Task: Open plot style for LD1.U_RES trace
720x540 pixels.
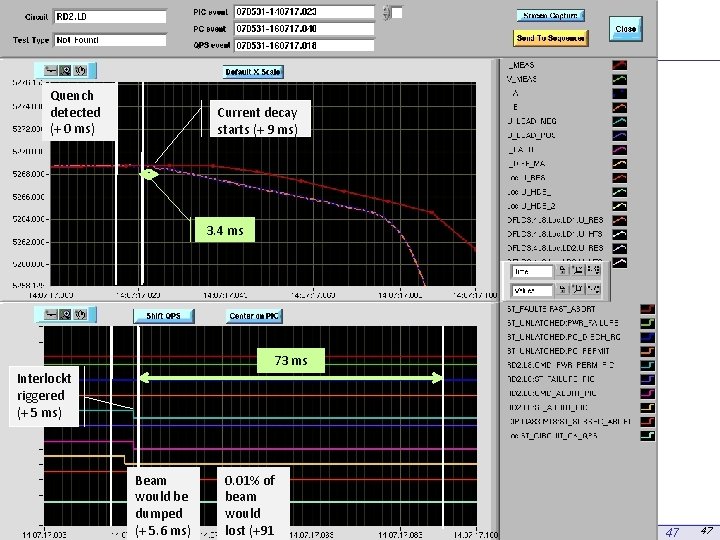Action: (x=619, y=220)
